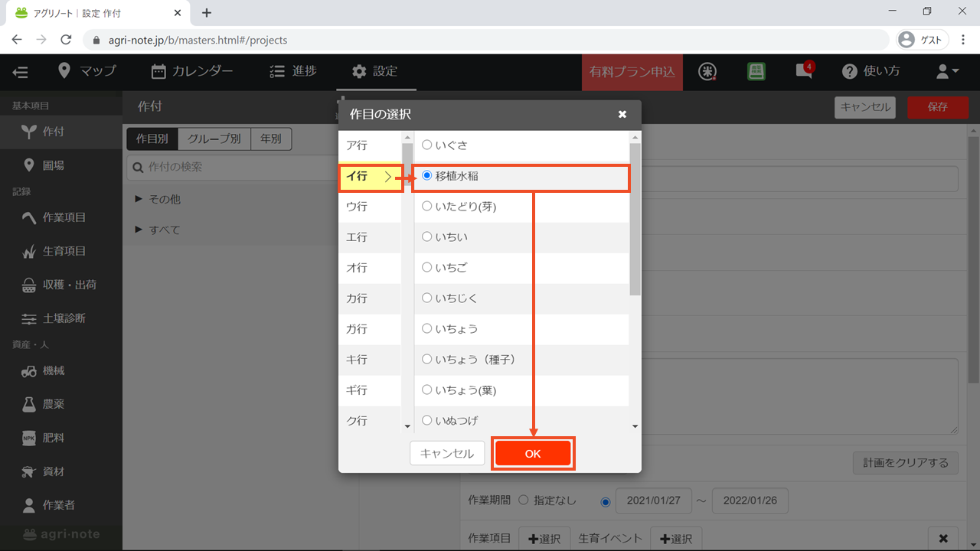
Task: Open 収穫・出荷 in the sidebar
Action: (61, 285)
